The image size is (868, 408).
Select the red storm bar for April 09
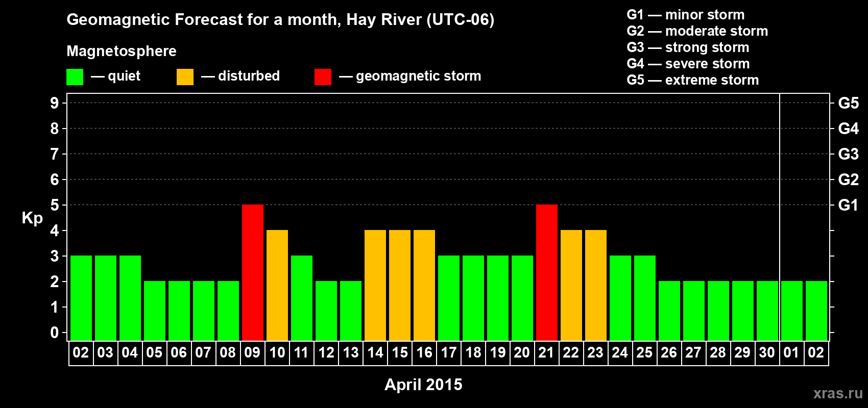[x=253, y=272]
